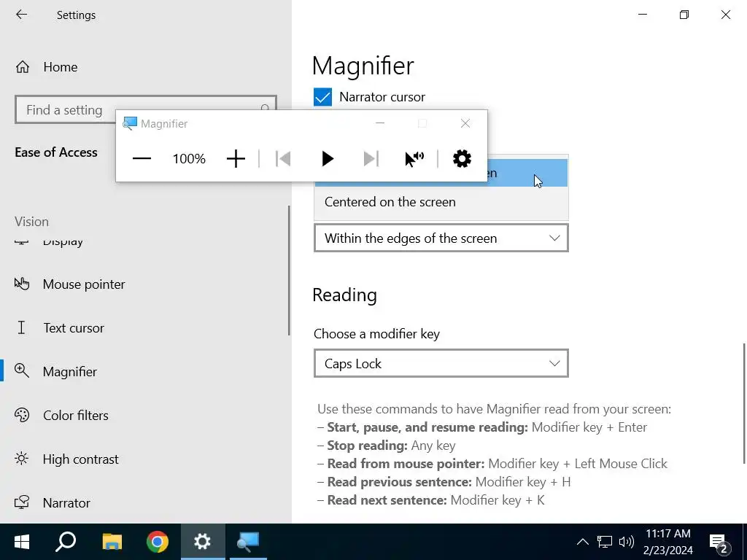This screenshot has height=560, width=747.
Task: Click the Magnifier page title
Action: (363, 66)
